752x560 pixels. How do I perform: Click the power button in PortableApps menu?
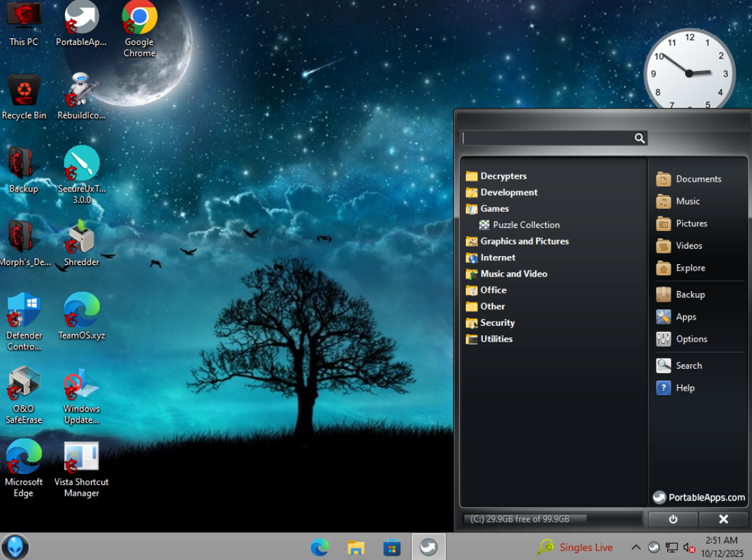coord(673,519)
